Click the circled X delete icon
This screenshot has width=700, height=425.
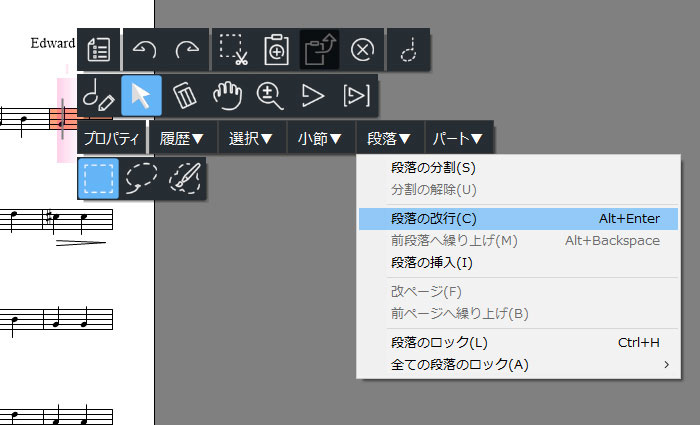point(362,50)
